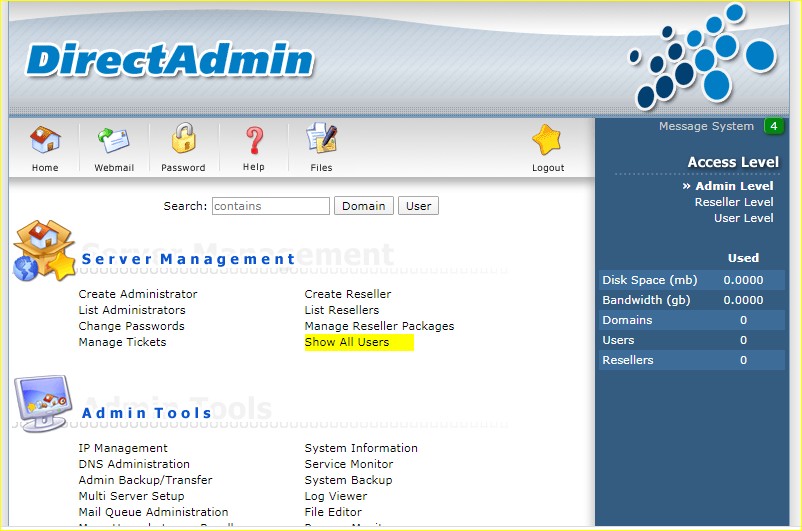802x531 pixels.
Task: Open the highlighted Show All Users link
Action: (x=347, y=342)
